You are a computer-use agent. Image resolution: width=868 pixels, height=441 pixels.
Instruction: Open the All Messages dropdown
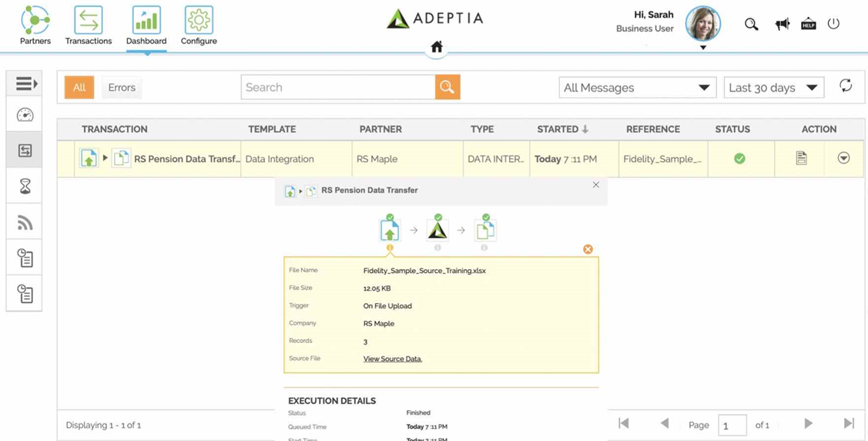click(x=638, y=88)
